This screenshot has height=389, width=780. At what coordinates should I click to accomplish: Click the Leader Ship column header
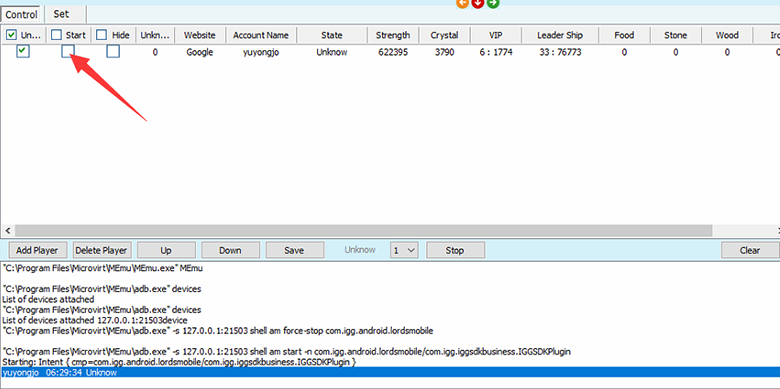point(560,35)
